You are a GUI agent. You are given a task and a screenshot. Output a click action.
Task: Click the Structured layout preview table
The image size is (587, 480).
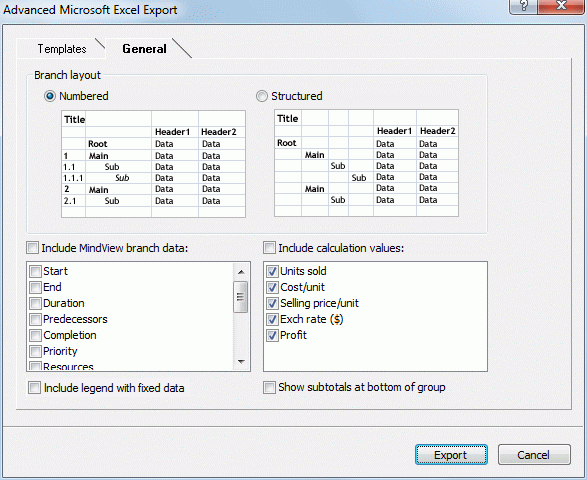pyautogui.click(x=367, y=163)
